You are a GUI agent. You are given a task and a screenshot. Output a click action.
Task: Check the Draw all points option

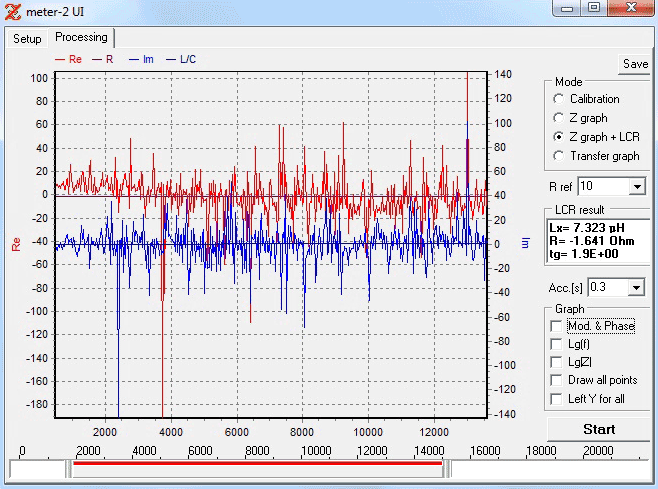click(x=557, y=380)
